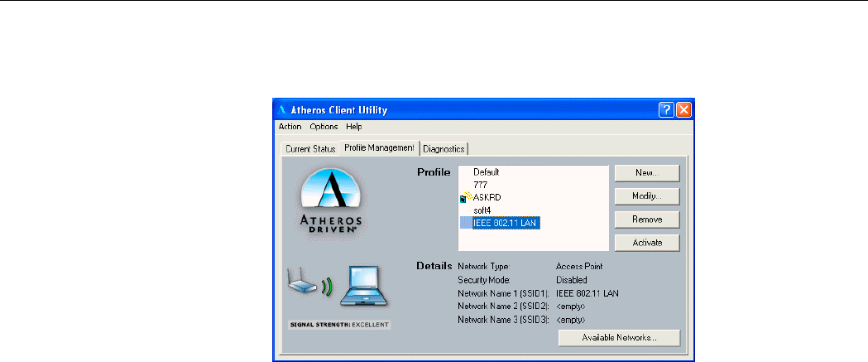Click the SSID1 value IEEE 802.11 LAN
This screenshot has width=868, height=362.
587,293
